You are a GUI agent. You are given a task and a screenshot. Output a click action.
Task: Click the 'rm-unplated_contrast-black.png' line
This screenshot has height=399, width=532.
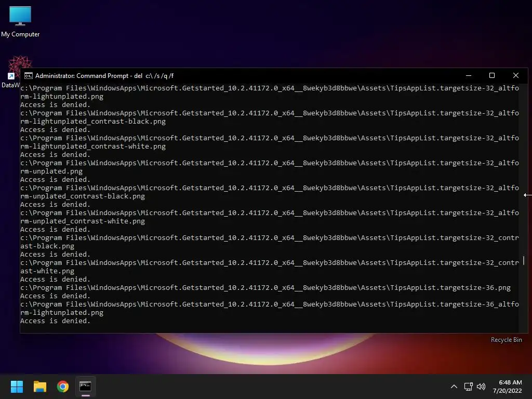[83, 196]
